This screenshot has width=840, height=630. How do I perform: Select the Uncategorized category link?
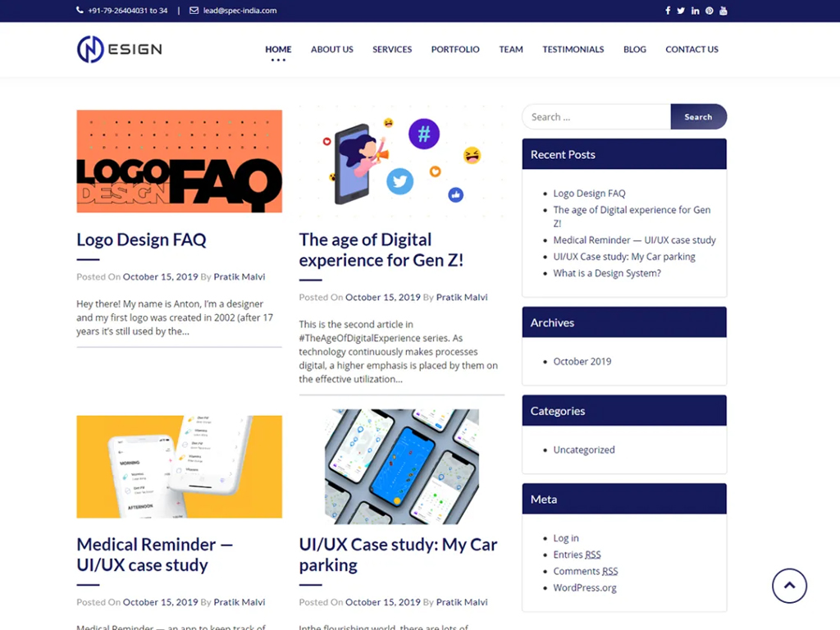click(584, 450)
